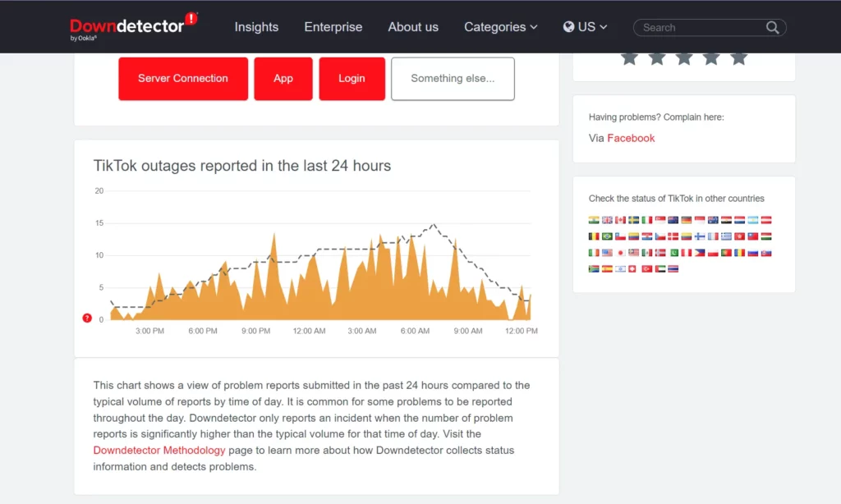Image resolution: width=841 pixels, height=504 pixels.
Task: Open the Downdetector home logo
Action: [134, 26]
